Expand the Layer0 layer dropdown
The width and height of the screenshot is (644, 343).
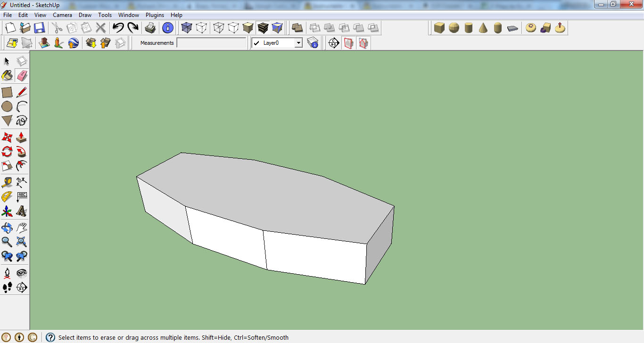tap(298, 43)
